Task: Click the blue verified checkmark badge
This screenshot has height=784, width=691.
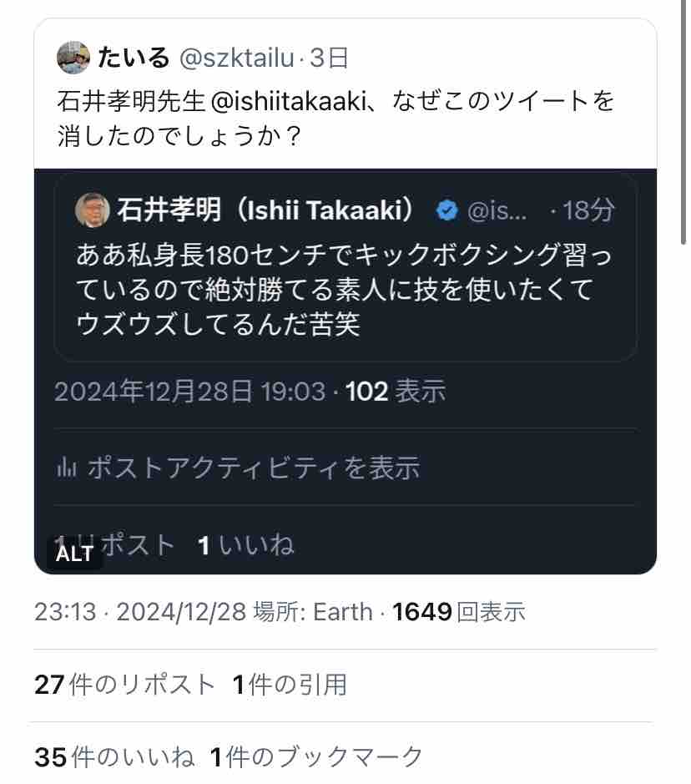Action: point(447,210)
